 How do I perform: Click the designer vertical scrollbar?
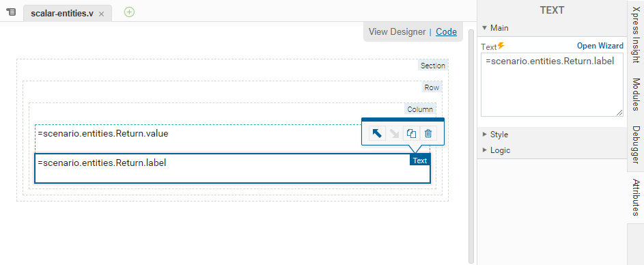point(471,146)
